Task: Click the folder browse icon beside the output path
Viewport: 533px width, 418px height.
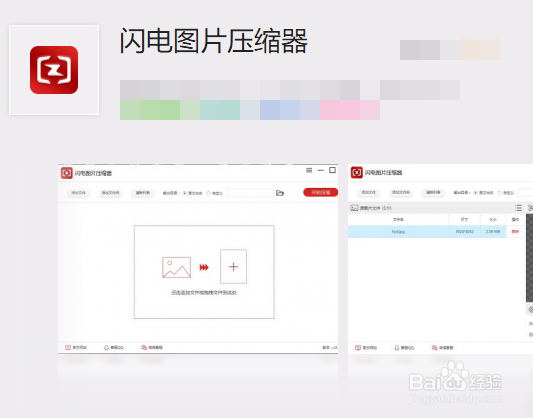Action: coord(280,193)
